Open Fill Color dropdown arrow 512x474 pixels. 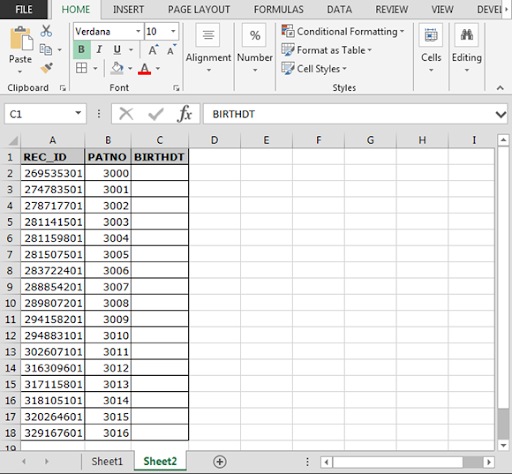tap(130, 68)
